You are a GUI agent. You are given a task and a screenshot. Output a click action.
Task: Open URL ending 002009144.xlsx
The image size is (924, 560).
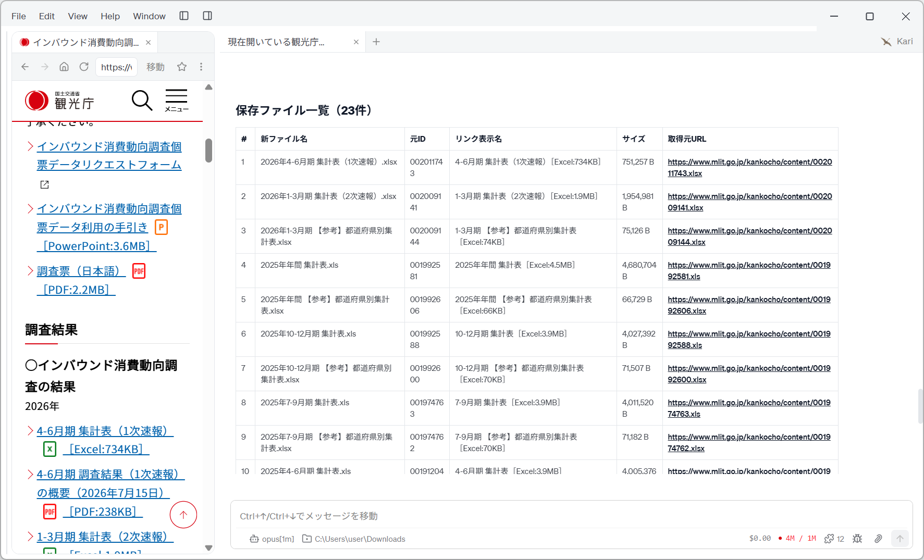click(x=750, y=237)
